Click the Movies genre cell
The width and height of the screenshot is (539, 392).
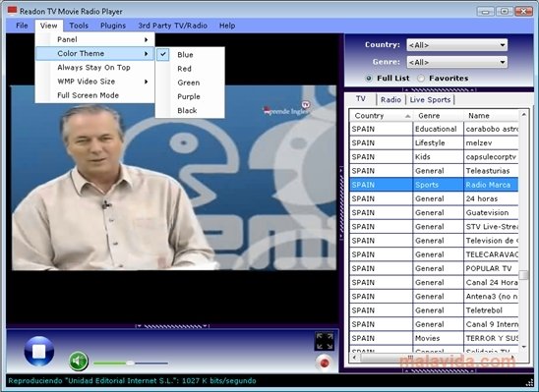[438, 338]
